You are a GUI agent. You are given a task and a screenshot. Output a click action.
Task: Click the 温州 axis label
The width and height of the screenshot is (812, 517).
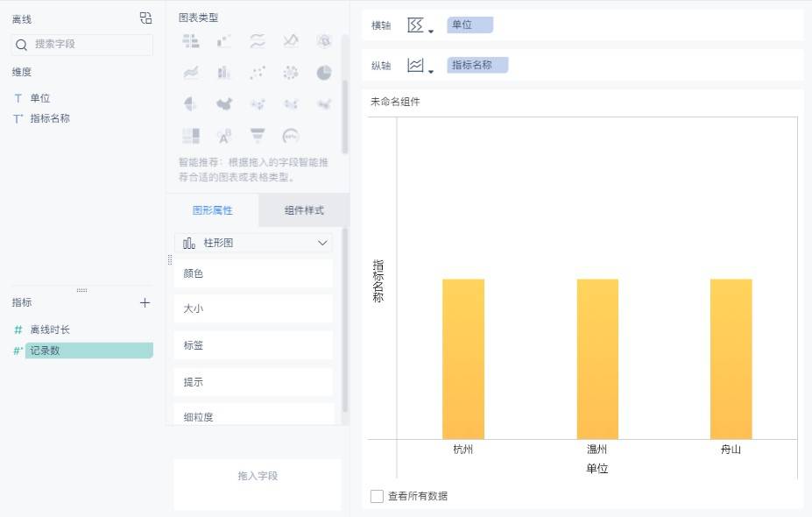click(597, 450)
